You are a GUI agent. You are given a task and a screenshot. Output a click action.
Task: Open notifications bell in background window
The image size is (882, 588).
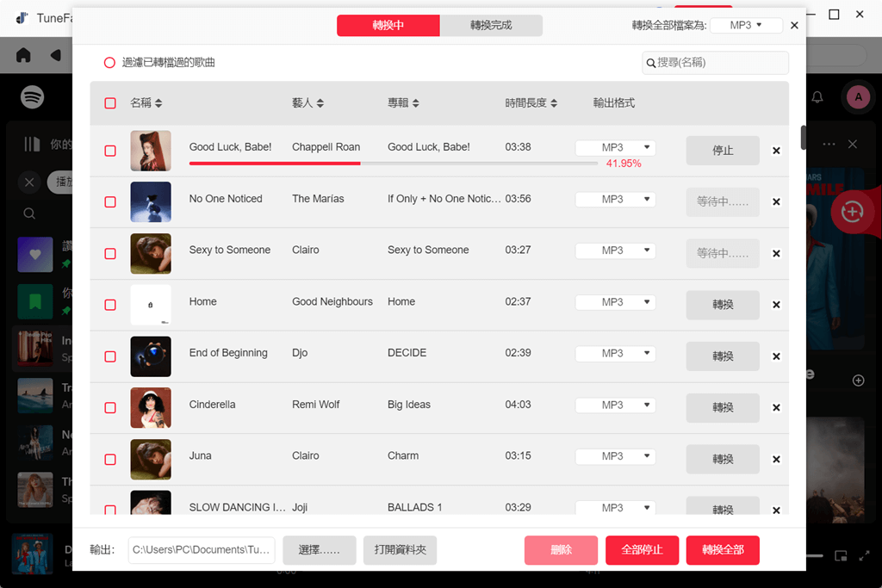click(817, 96)
